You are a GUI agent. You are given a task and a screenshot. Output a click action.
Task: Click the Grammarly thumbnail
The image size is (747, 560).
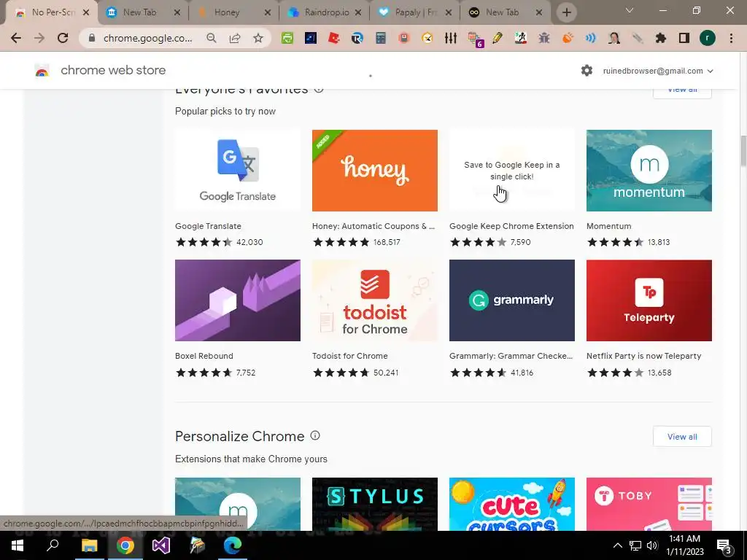pyautogui.click(x=512, y=300)
